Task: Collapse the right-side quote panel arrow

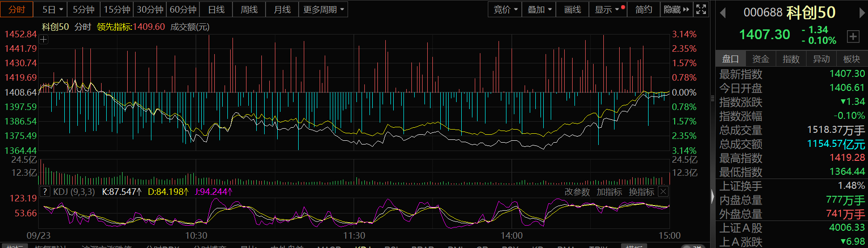Action: click(x=712, y=197)
